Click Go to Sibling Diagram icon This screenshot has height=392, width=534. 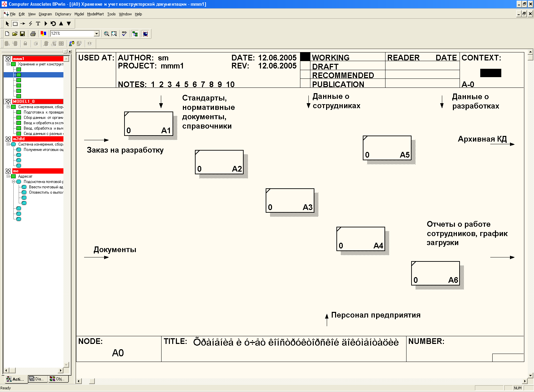pos(53,24)
